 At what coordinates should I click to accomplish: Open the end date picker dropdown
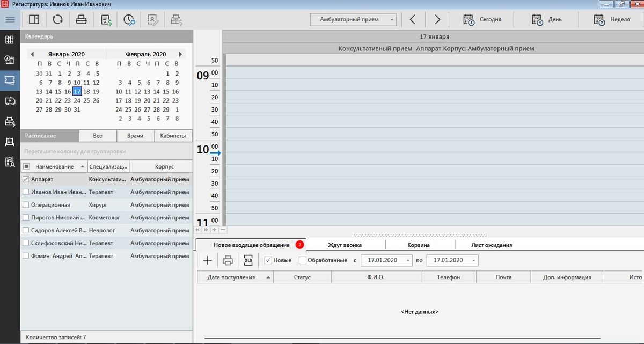[474, 260]
